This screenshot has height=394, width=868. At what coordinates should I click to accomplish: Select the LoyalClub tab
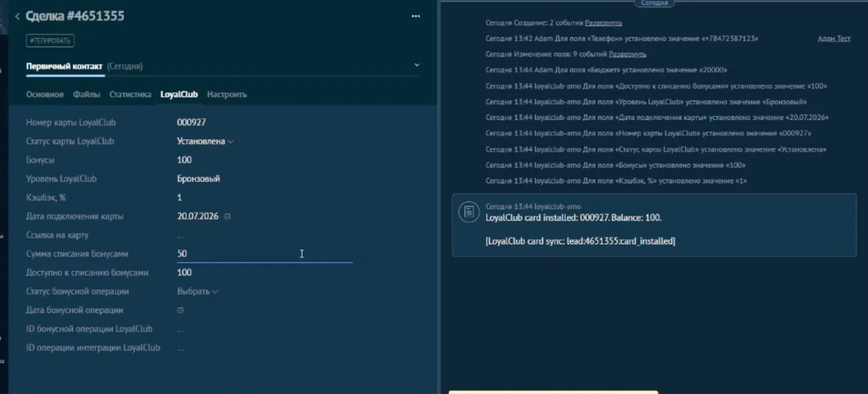click(179, 94)
